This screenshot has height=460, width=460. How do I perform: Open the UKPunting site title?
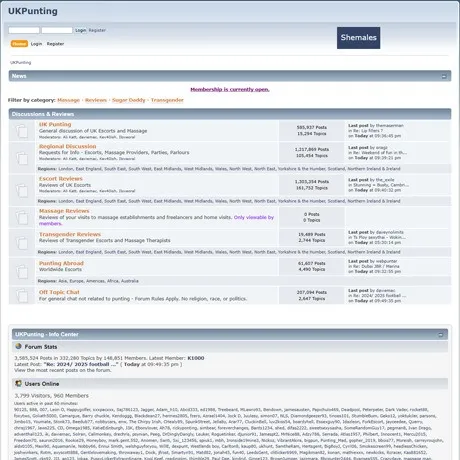coord(33,11)
